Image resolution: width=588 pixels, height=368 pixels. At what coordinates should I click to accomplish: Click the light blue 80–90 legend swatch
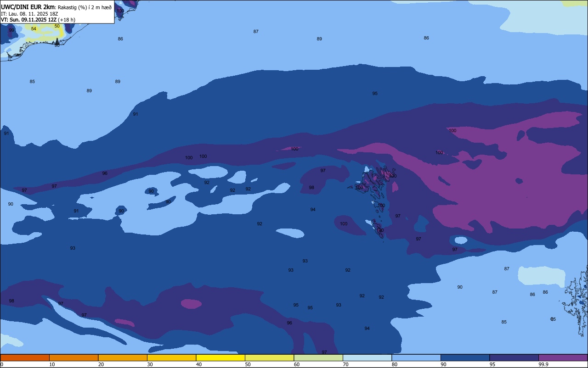tap(416, 357)
